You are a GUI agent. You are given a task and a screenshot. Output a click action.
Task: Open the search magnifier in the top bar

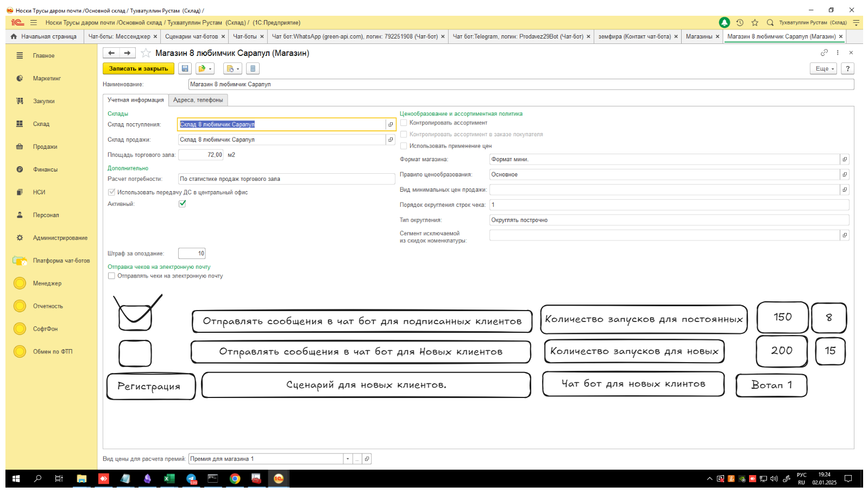(x=770, y=22)
